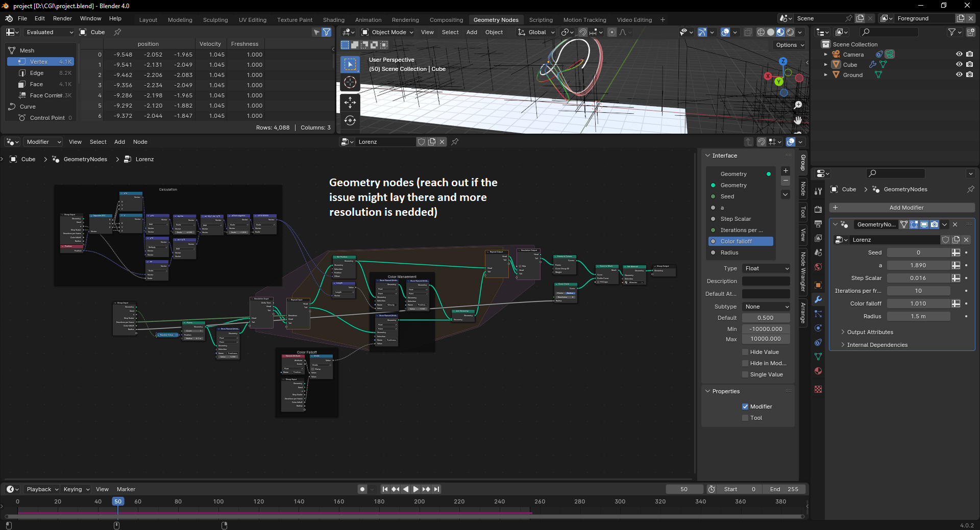Expand the Cube item in outliner

826,65
